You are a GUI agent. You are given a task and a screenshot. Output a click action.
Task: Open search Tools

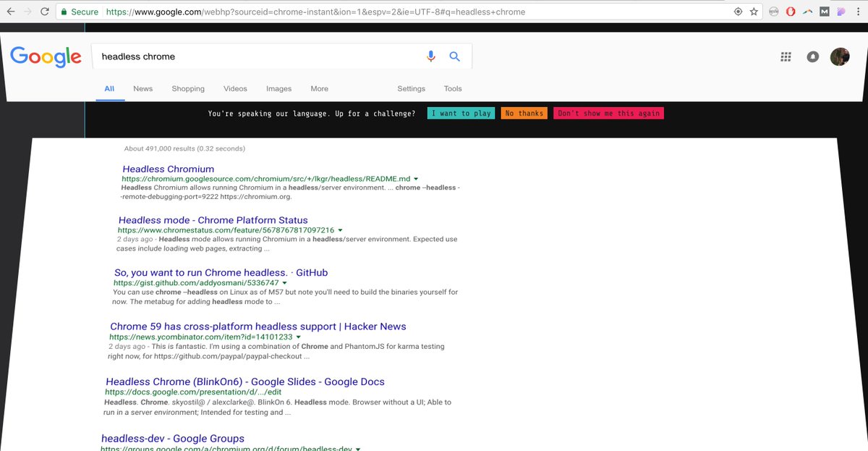click(453, 88)
